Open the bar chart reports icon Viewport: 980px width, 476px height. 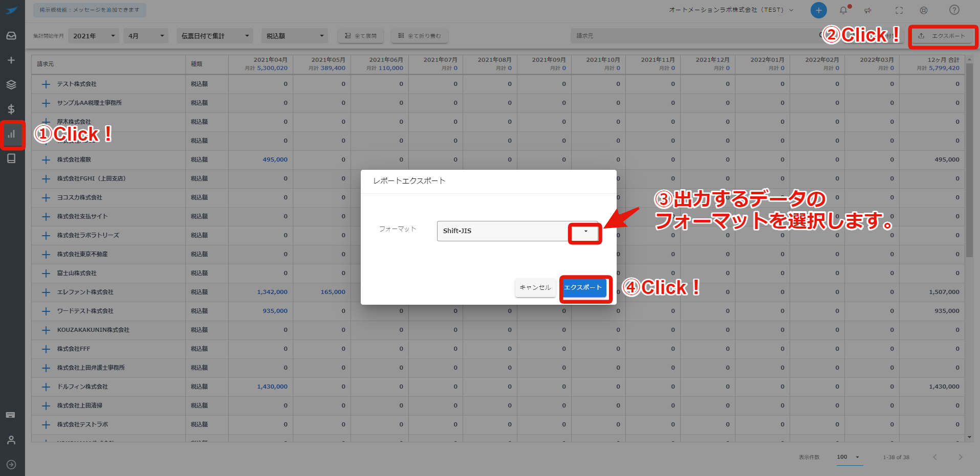[11, 134]
